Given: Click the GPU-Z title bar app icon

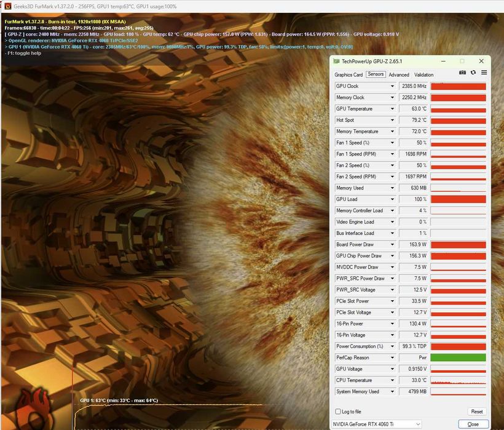Looking at the screenshot, I should coord(336,61).
